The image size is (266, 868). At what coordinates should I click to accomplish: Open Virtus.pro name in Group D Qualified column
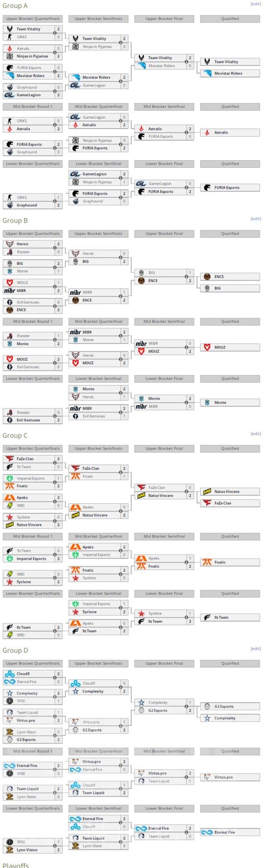pos(223,777)
